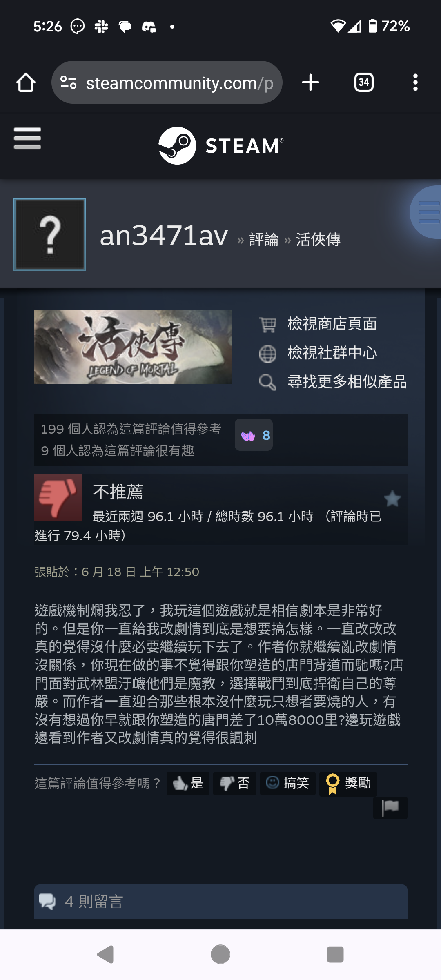This screenshot has width=441, height=980.
Task: Open the award reactions badge showing 8
Action: (254, 435)
